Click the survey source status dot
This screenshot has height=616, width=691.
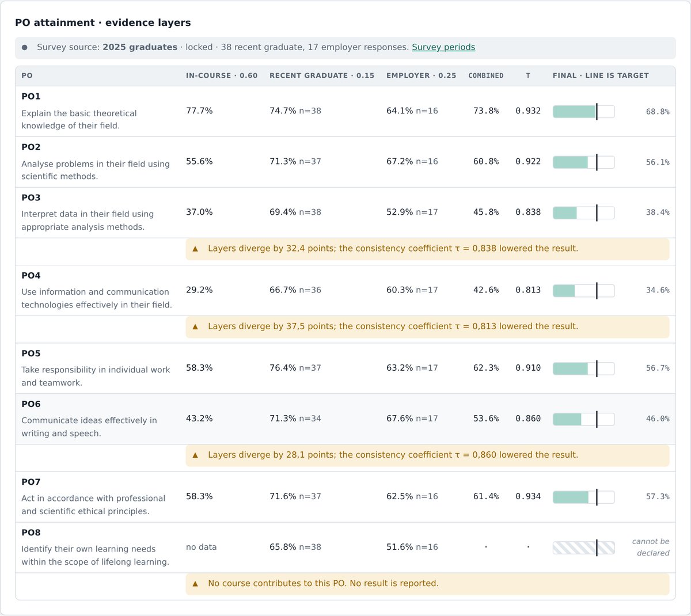pyautogui.click(x=25, y=47)
